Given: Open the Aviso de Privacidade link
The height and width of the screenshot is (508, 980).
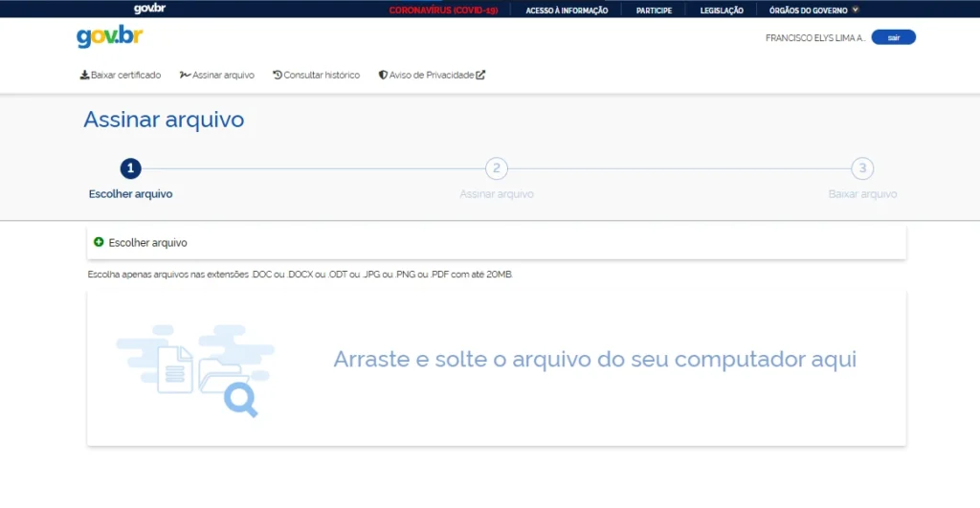Looking at the screenshot, I should [x=432, y=75].
